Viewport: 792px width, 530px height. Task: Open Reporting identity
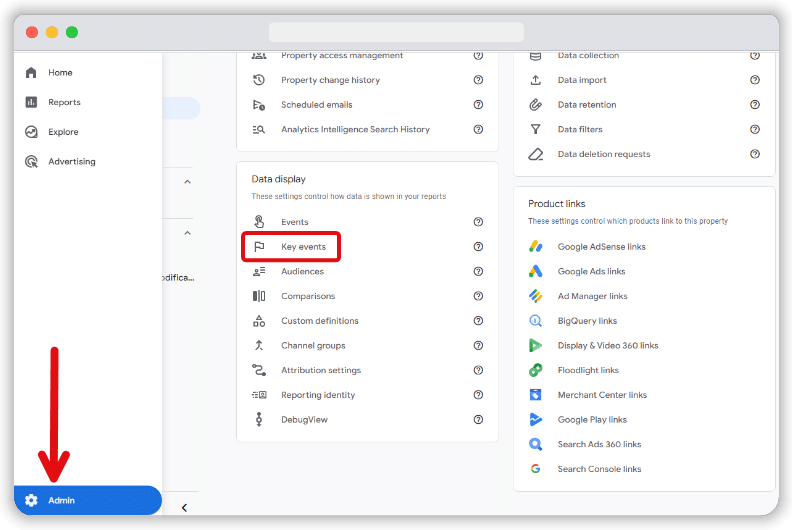[x=318, y=395]
